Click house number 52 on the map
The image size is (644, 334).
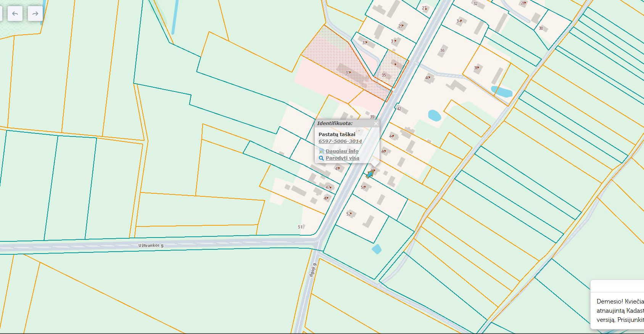(x=349, y=214)
